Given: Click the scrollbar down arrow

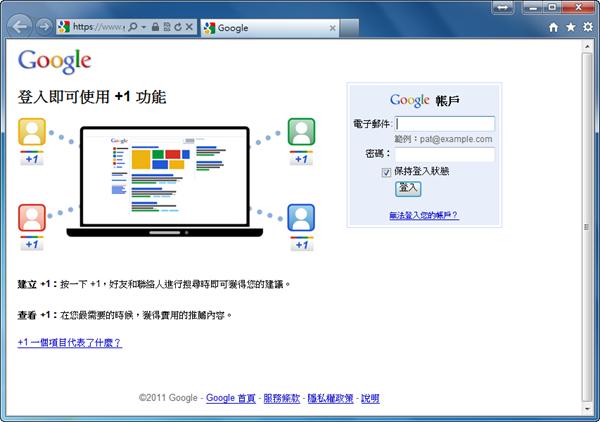Looking at the screenshot, I should click(x=587, y=409).
